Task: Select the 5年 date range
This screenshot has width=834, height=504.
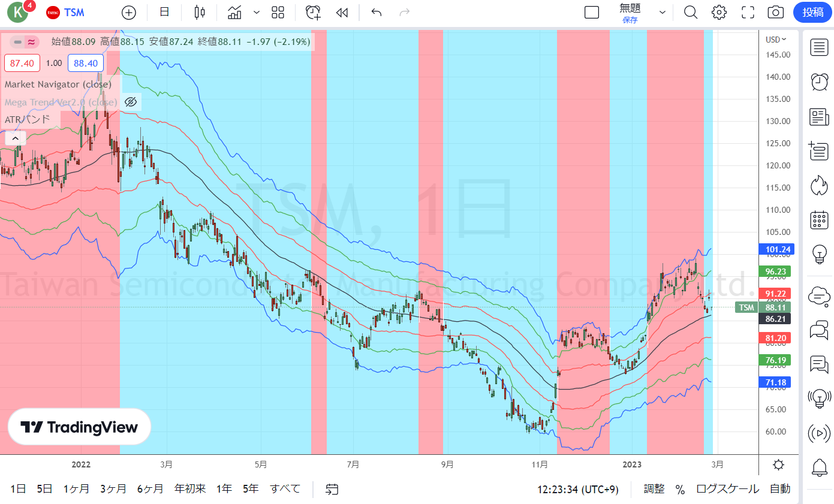Action: click(x=251, y=489)
